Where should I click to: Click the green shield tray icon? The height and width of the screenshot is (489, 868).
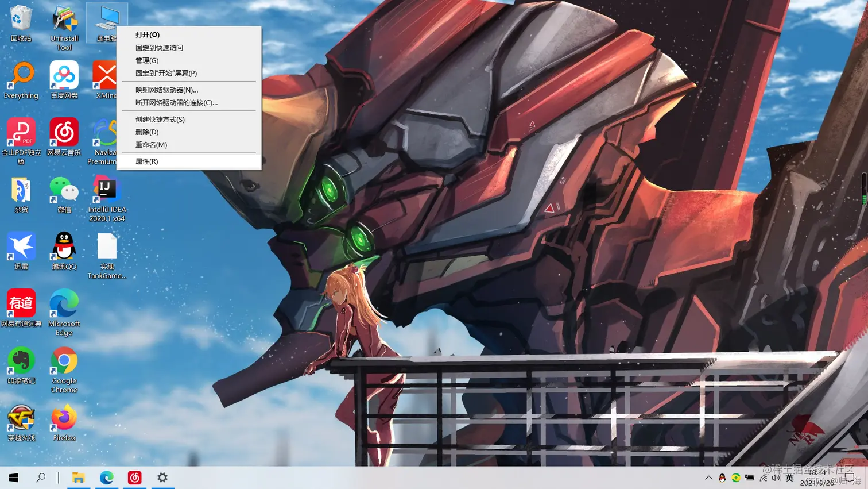coord(736,478)
